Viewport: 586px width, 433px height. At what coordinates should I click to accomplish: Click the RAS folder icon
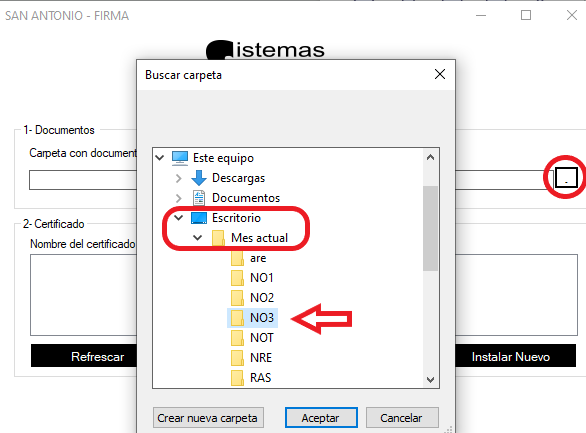pos(237,378)
